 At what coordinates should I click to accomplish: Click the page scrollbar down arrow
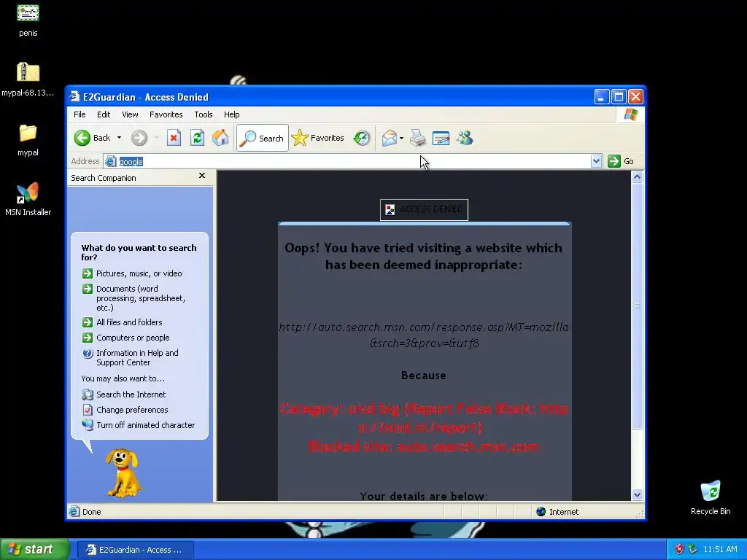click(x=637, y=495)
